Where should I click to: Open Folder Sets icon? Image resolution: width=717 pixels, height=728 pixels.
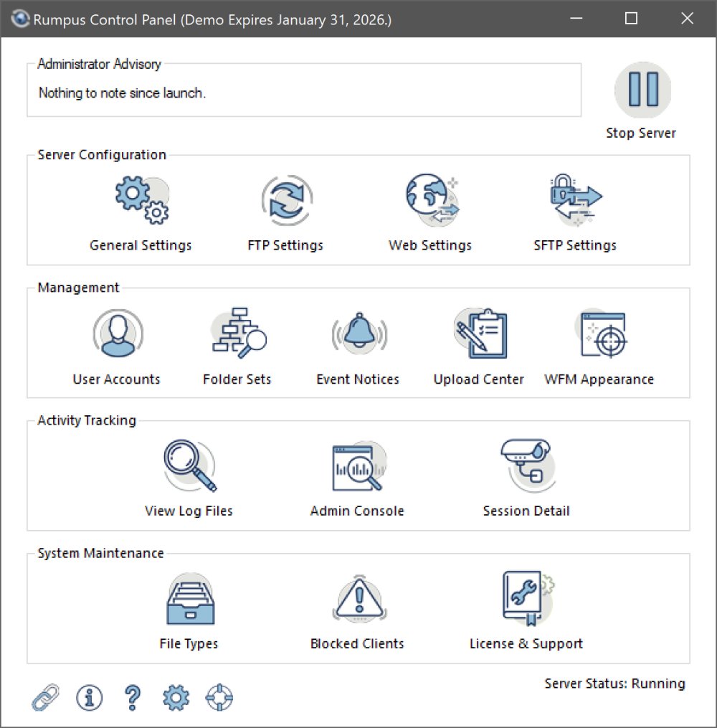(x=239, y=333)
